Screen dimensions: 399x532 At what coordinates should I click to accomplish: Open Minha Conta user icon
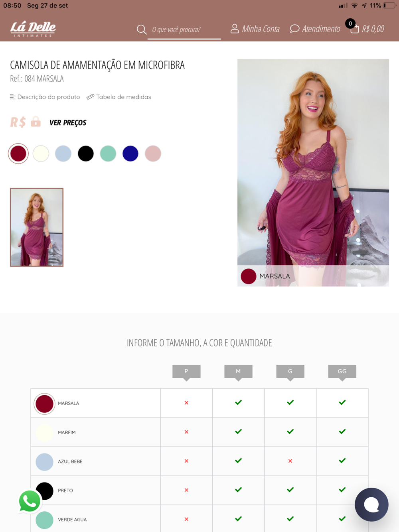click(235, 29)
